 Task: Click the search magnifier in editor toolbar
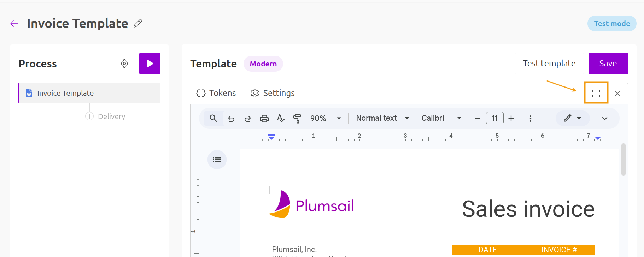coord(213,118)
